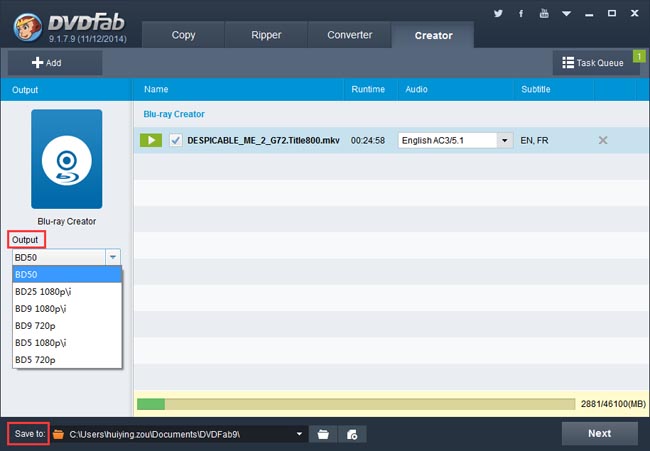The image size is (650, 451).
Task: Click the DVDFab monkey logo
Action: 27,27
